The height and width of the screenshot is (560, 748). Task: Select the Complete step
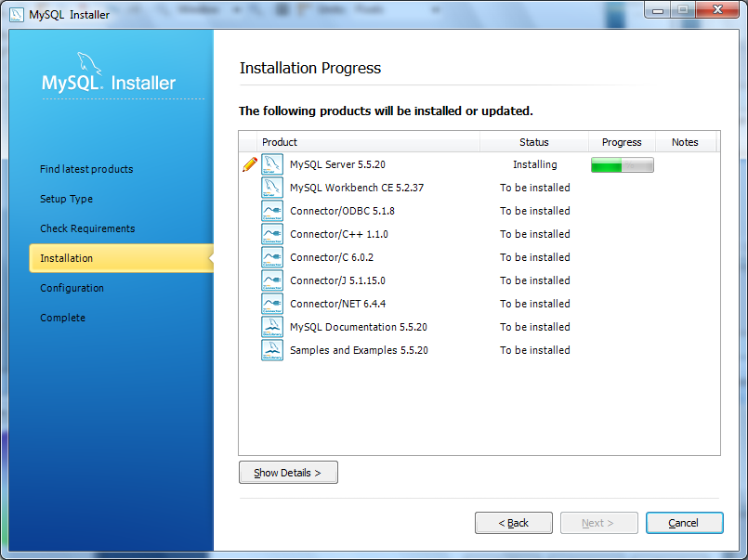pyautogui.click(x=62, y=318)
